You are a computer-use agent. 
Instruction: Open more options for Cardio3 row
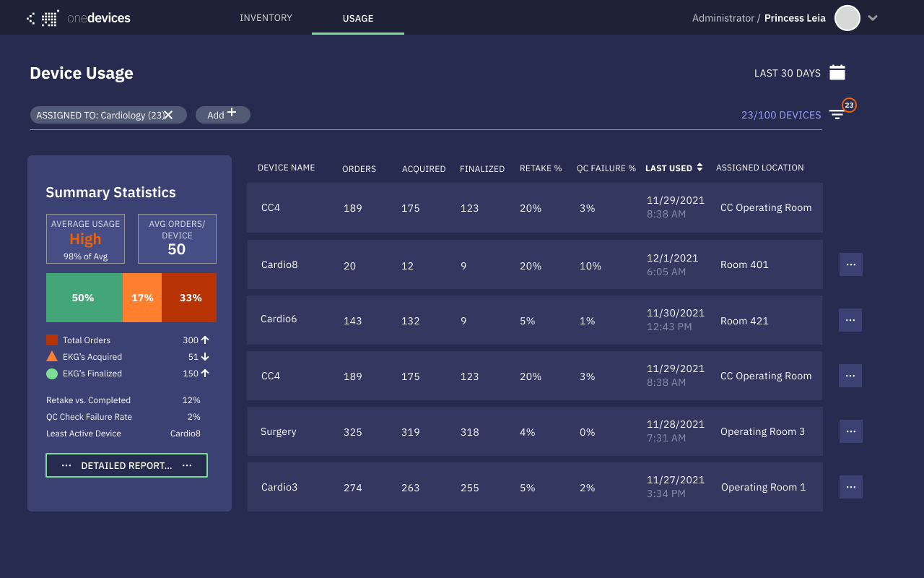coord(850,487)
